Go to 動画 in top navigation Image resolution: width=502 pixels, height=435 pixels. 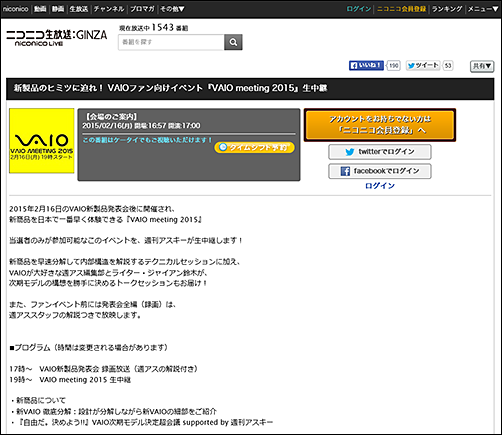click(x=40, y=9)
